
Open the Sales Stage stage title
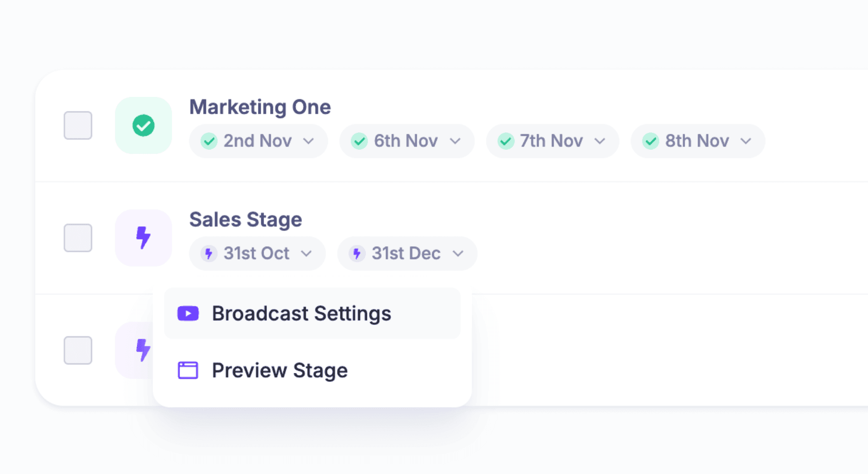(x=246, y=219)
